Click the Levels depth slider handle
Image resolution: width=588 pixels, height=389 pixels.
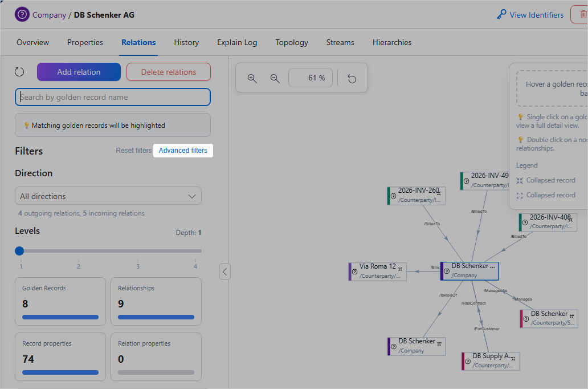pyautogui.click(x=19, y=251)
